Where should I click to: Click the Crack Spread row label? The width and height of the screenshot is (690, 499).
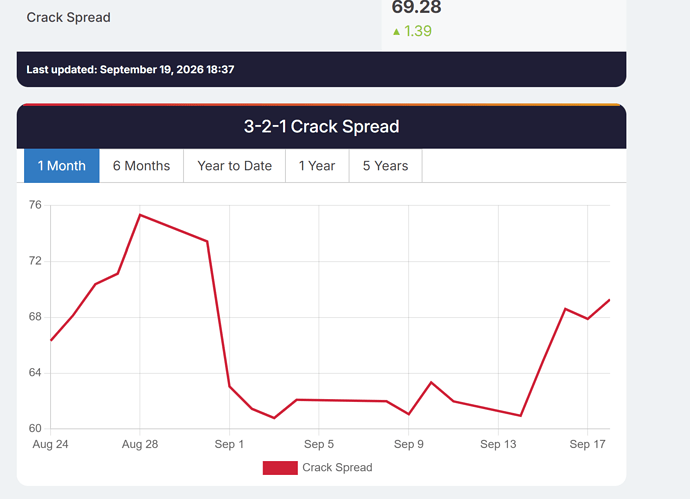click(68, 18)
